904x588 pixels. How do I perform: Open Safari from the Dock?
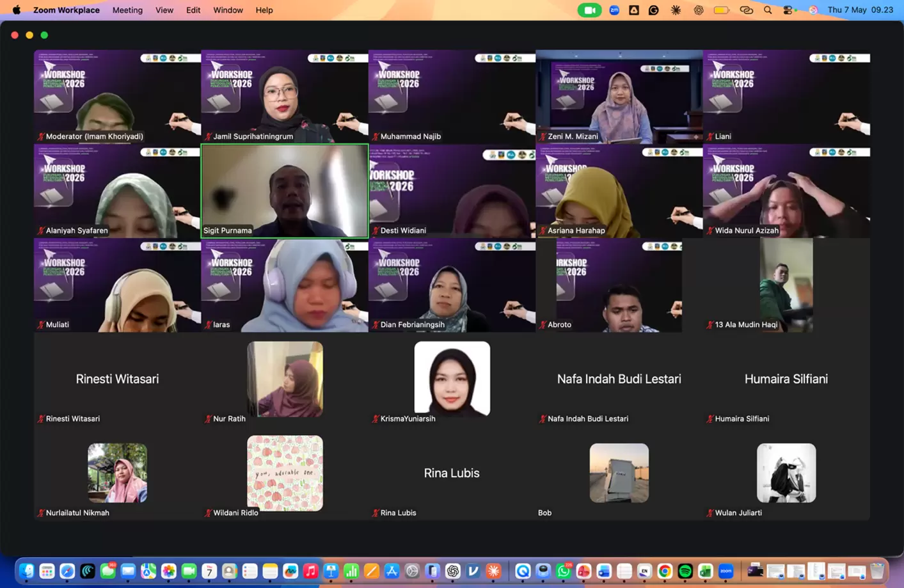[67, 571]
